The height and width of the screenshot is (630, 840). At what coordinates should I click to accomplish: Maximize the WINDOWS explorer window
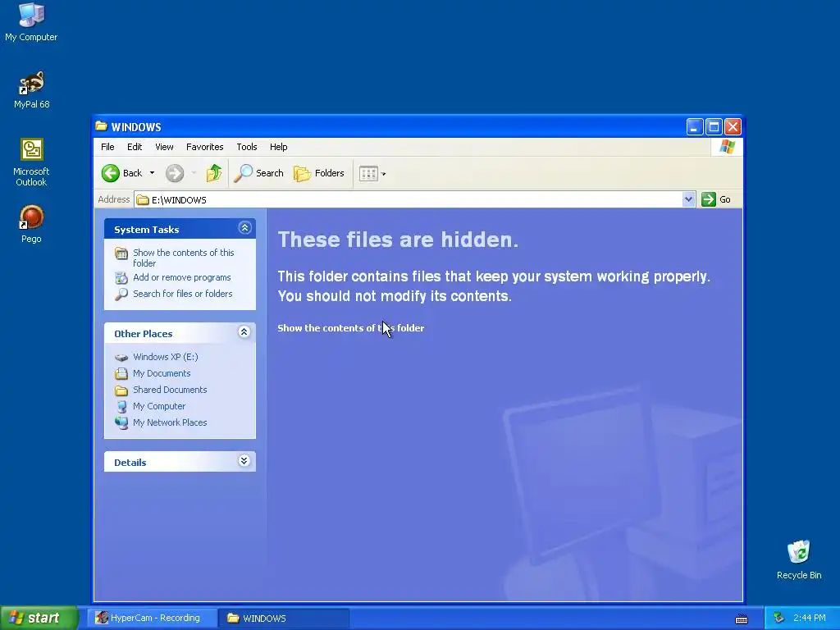[x=714, y=127]
